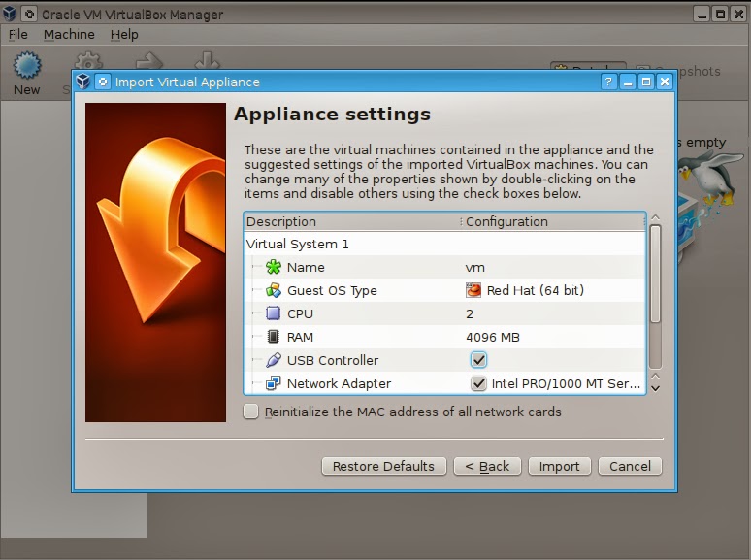
Task: Click the Configuration column header
Action: click(553, 222)
